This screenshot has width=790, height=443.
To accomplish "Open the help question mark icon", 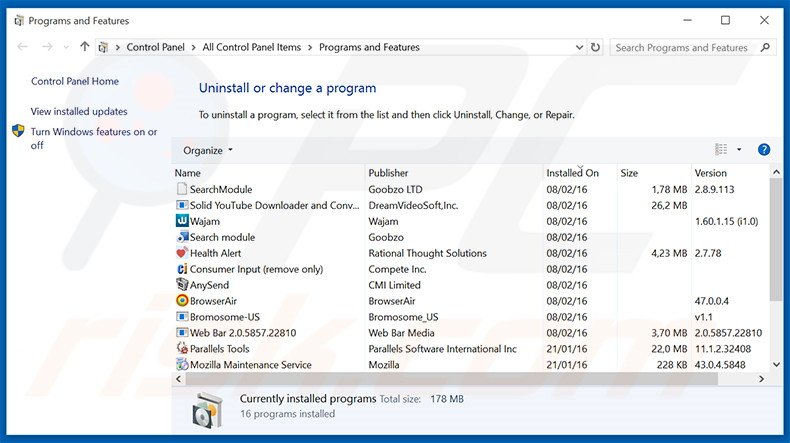I will (x=764, y=150).
